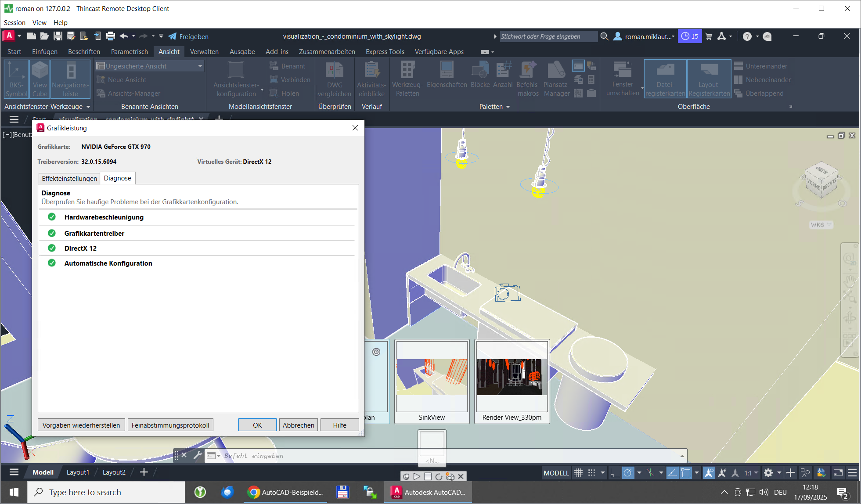The height and width of the screenshot is (504, 861).
Task: Open the Feinabstimmungsprotokoll button
Action: (x=170, y=425)
